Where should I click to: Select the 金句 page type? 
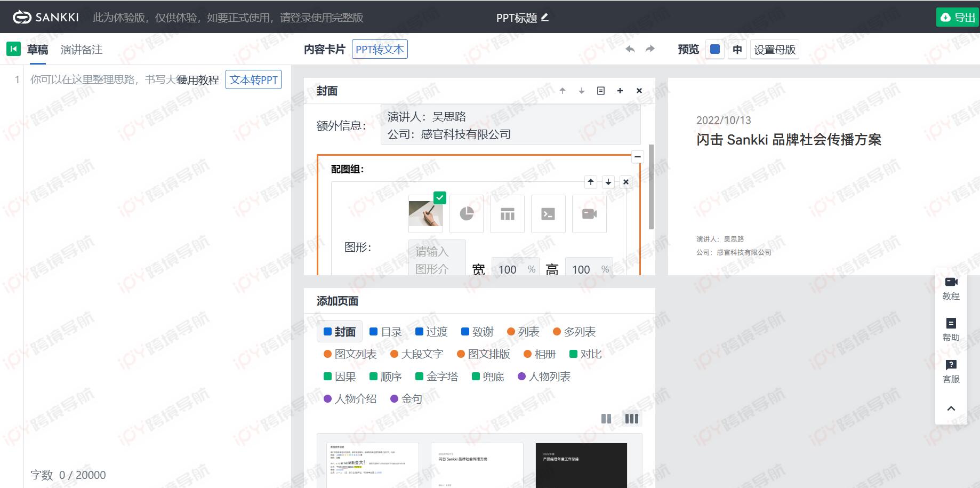click(x=406, y=399)
